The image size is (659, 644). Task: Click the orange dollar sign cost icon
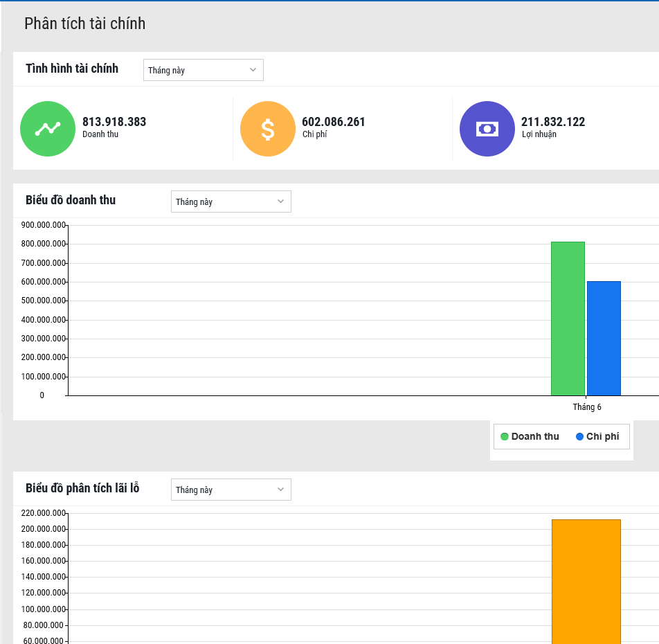pos(268,129)
